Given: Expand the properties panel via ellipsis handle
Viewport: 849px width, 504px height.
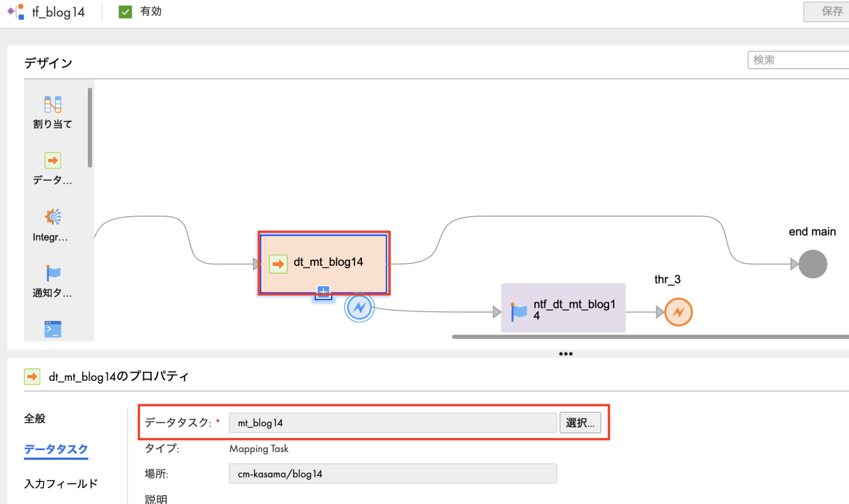Looking at the screenshot, I should tap(565, 354).
